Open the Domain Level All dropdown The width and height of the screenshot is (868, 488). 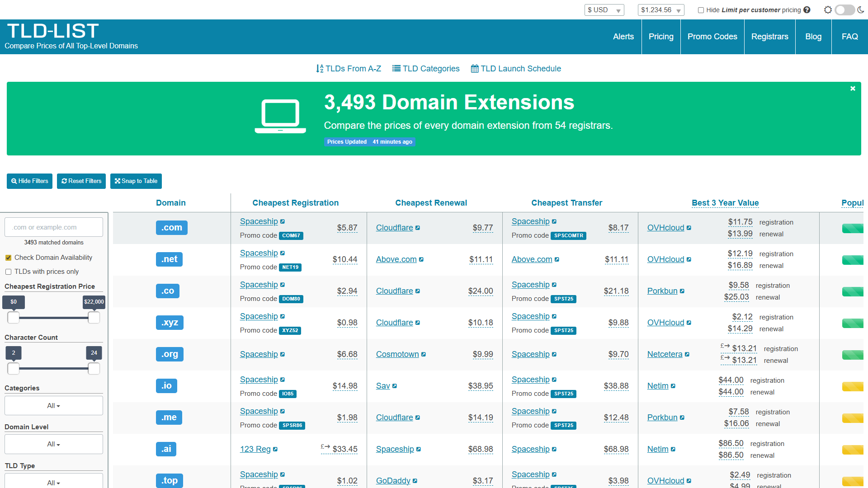point(54,444)
